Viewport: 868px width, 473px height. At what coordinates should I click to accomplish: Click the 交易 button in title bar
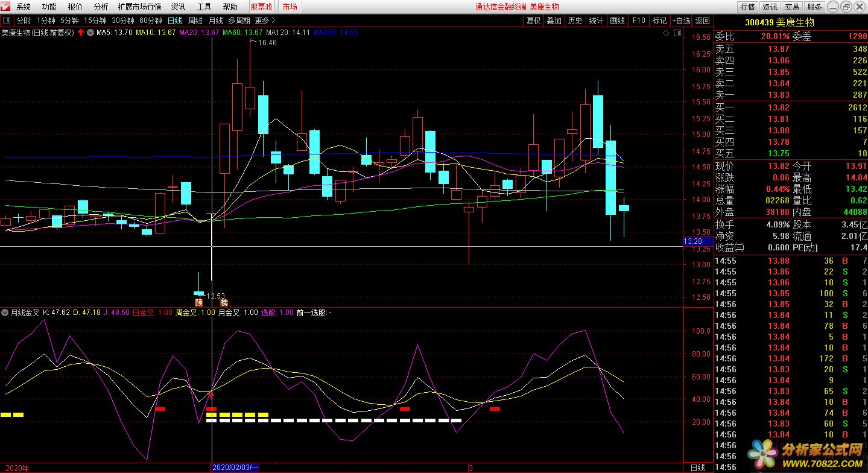pyautogui.click(x=792, y=7)
